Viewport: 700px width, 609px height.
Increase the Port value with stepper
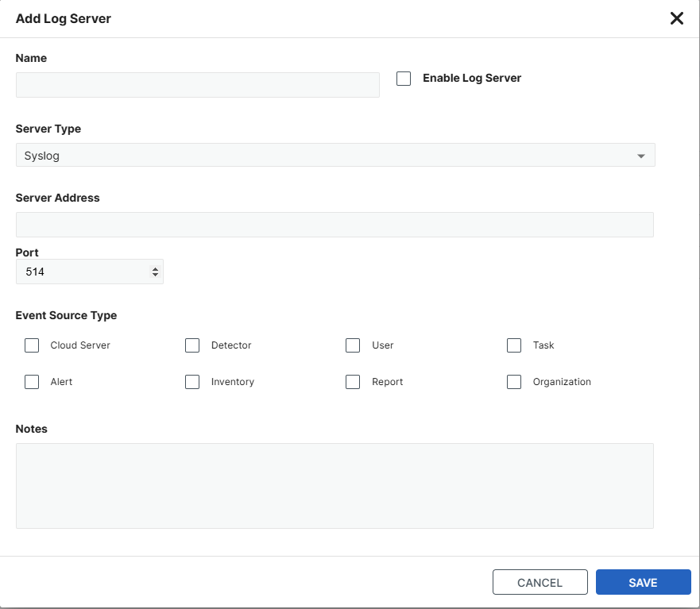(x=156, y=268)
